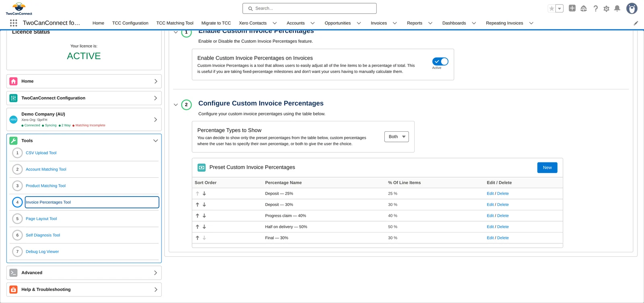Open the Salesforce help question mark
This screenshot has height=303, width=644.
pyautogui.click(x=595, y=8)
